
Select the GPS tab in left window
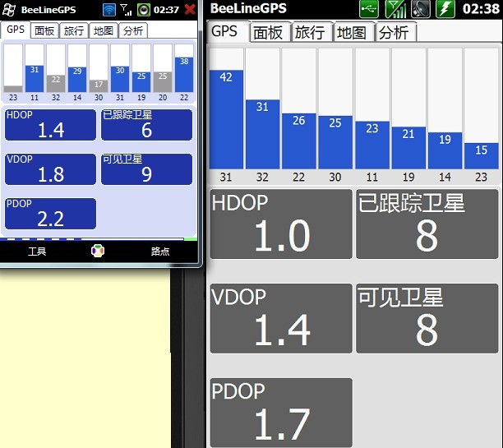coord(16,30)
